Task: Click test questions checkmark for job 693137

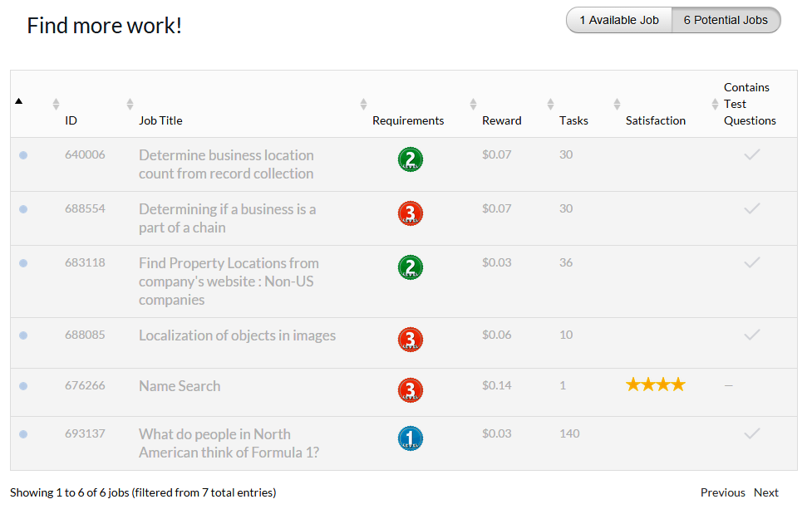Action: (751, 433)
